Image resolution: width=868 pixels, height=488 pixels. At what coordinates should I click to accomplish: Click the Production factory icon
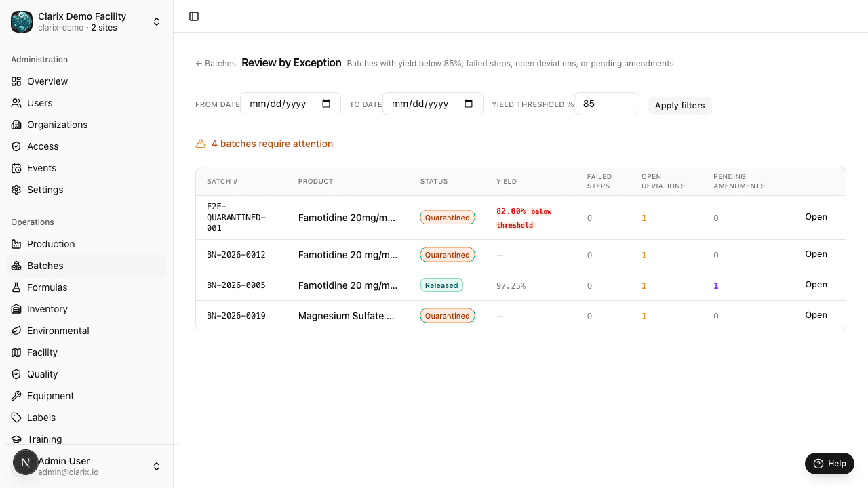[x=16, y=244]
